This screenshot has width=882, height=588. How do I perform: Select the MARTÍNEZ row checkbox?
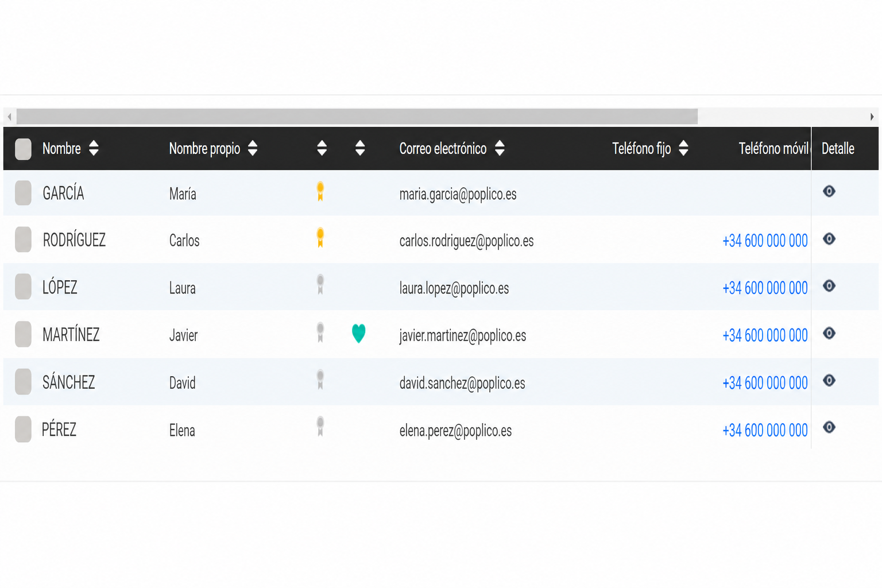[23, 334]
